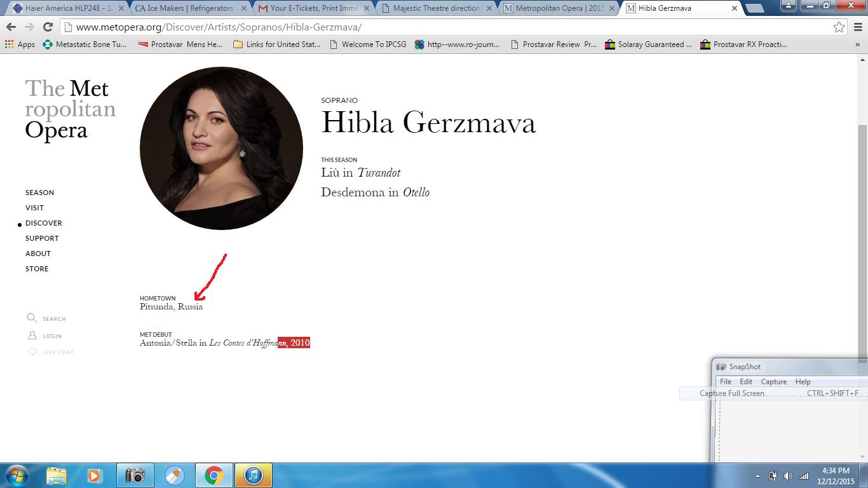Viewport: 868px width, 488px height.
Task: Click the Login person icon
Action: pos(32,335)
